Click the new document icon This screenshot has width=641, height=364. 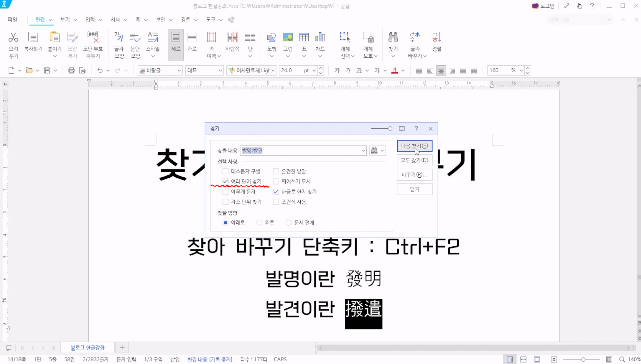pos(11,70)
